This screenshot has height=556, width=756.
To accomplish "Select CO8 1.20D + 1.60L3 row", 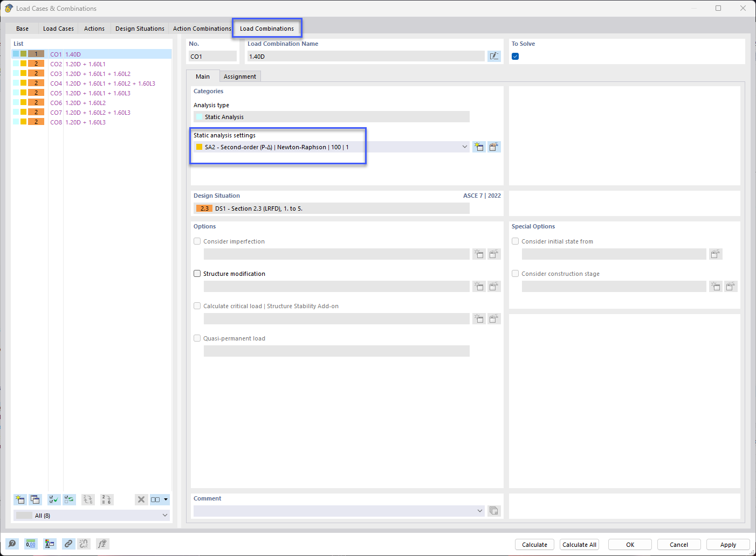I will click(x=92, y=122).
